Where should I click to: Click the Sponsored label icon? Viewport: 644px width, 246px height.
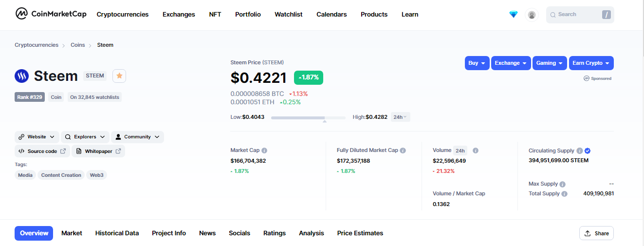click(587, 78)
